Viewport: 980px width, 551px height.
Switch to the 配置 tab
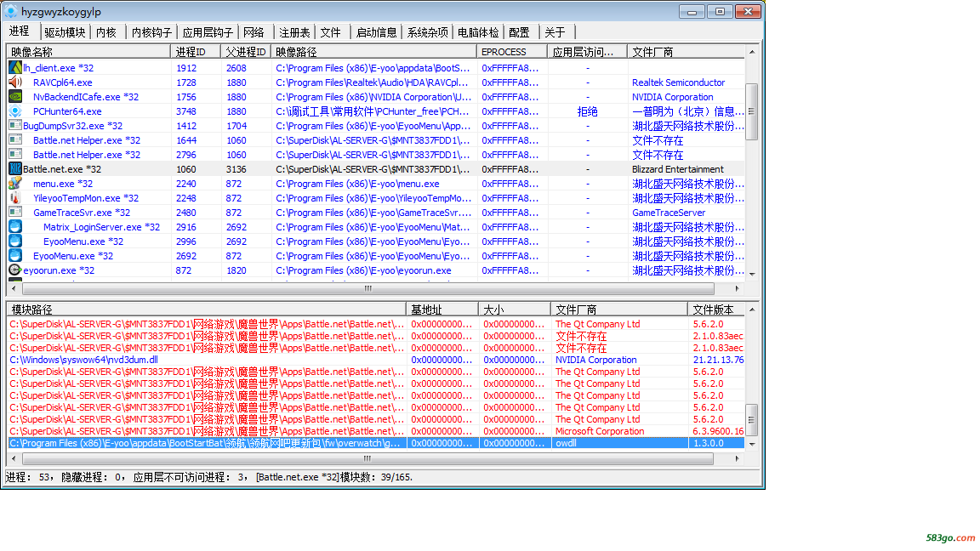click(x=520, y=32)
